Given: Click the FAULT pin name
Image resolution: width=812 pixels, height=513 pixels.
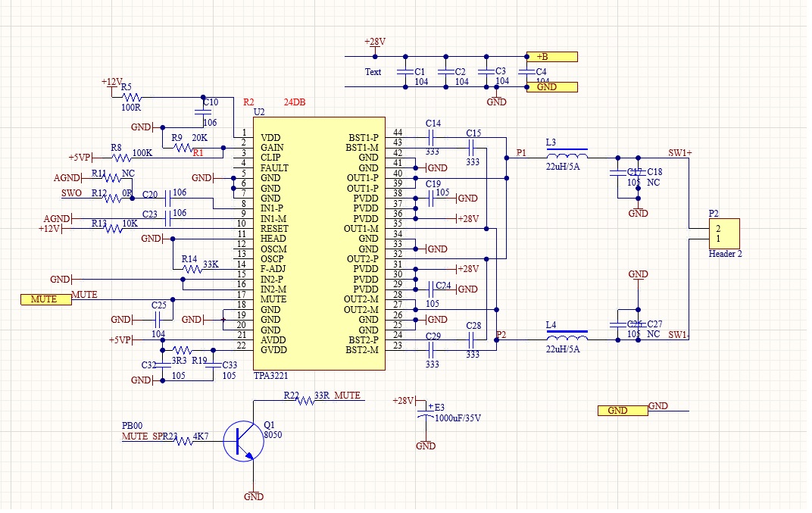Looking at the screenshot, I should click(x=274, y=168).
